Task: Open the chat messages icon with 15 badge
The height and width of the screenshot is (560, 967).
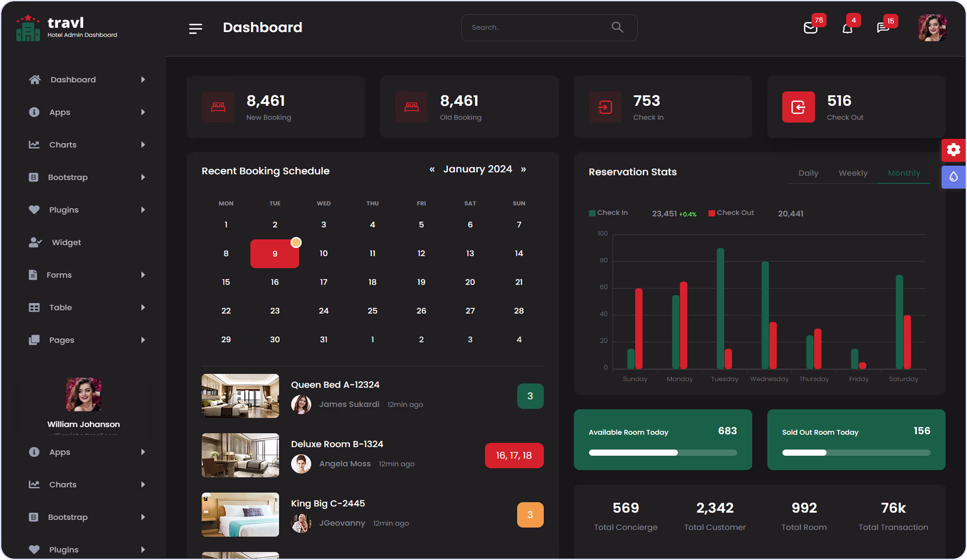Action: [883, 28]
